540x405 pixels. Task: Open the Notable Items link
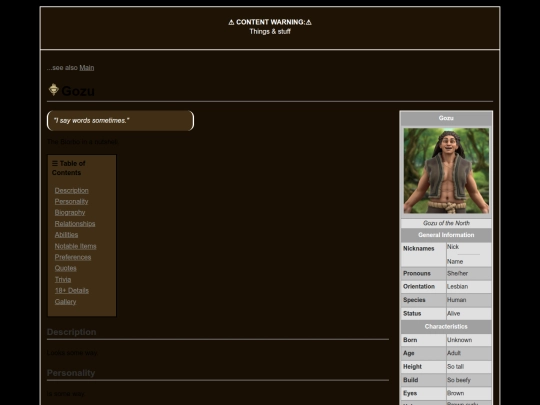pos(75,246)
